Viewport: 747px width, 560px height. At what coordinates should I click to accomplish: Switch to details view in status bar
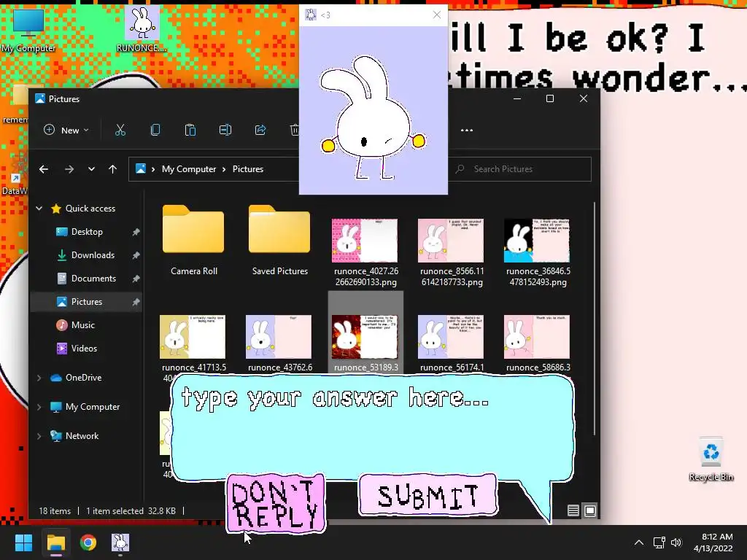[573, 511]
